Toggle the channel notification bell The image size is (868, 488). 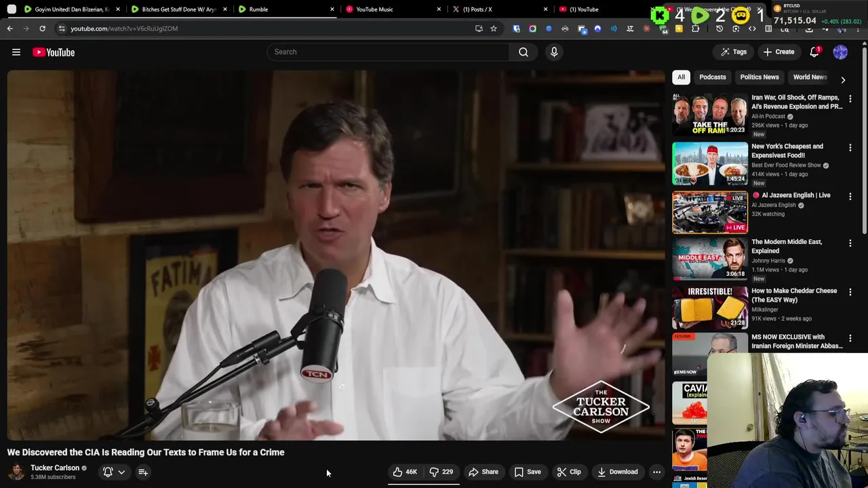pos(108,472)
